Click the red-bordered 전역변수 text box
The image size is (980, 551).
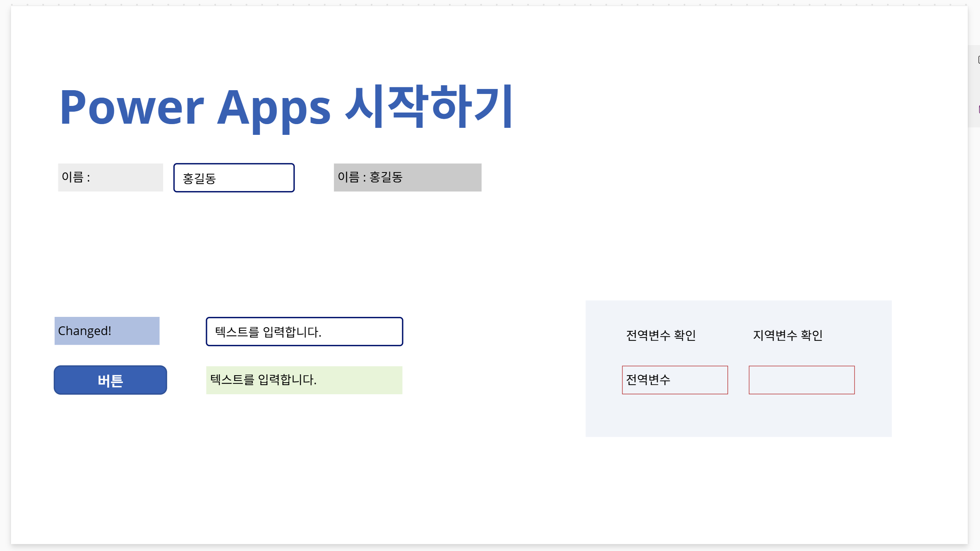point(675,380)
